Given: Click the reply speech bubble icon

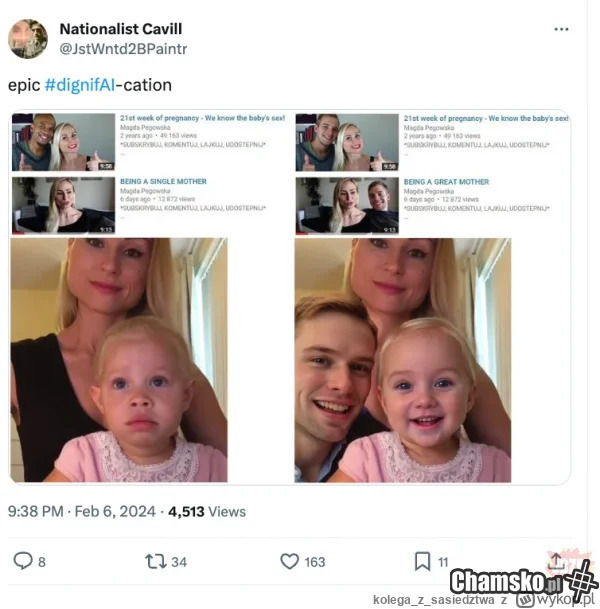Looking at the screenshot, I should click(23, 561).
